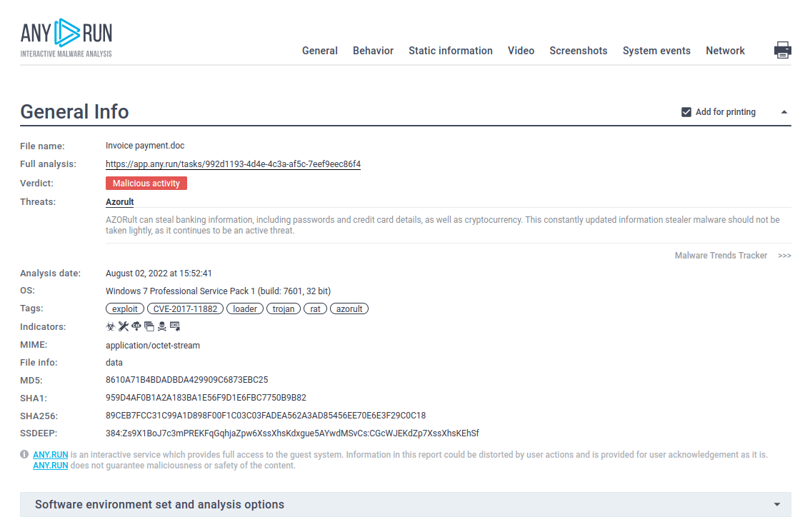This screenshot has height=532, width=810.
Task: Open the full analysis URL link
Action: [233, 164]
